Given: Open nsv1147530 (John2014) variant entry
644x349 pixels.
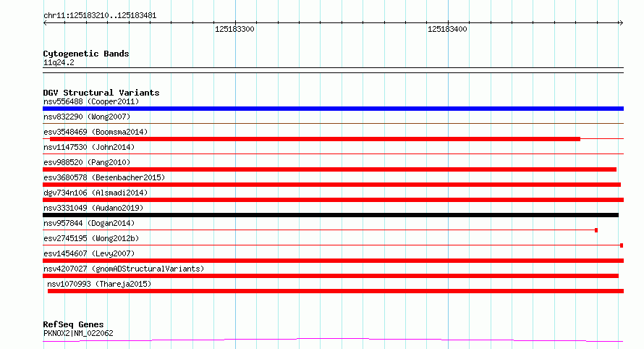Looking at the screenshot, I should 89,147.
